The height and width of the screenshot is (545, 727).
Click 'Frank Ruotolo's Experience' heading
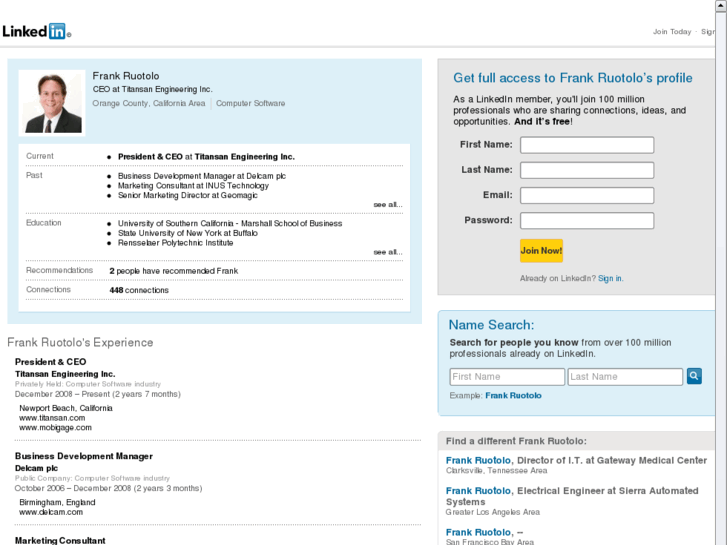pos(80,342)
